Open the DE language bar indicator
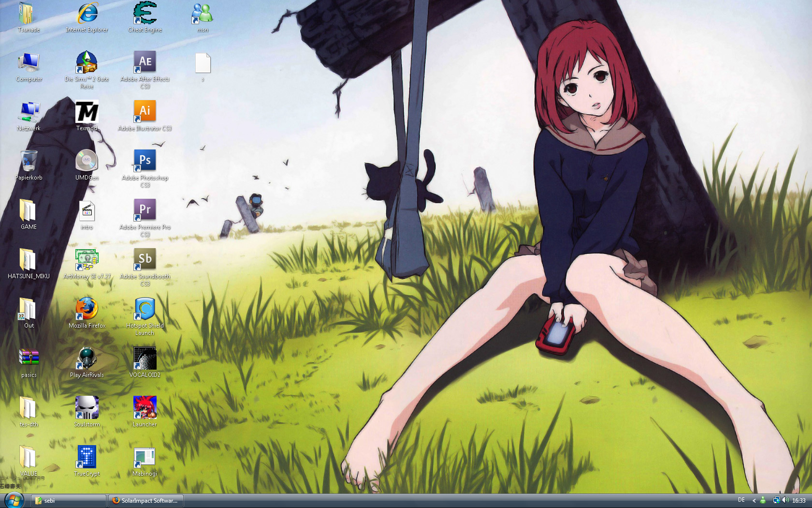 [741, 500]
